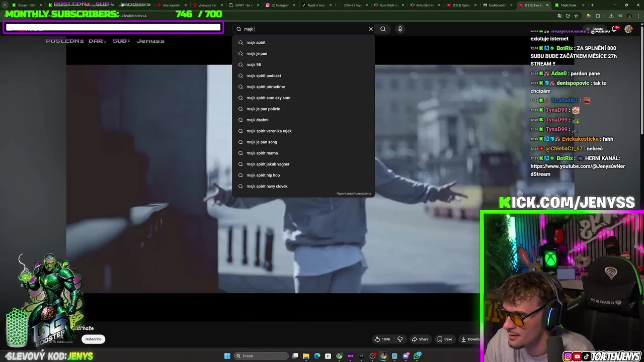This screenshot has width=644, height=362.
Task: Open Chrome extensions puzzle icon
Action: [597, 16]
